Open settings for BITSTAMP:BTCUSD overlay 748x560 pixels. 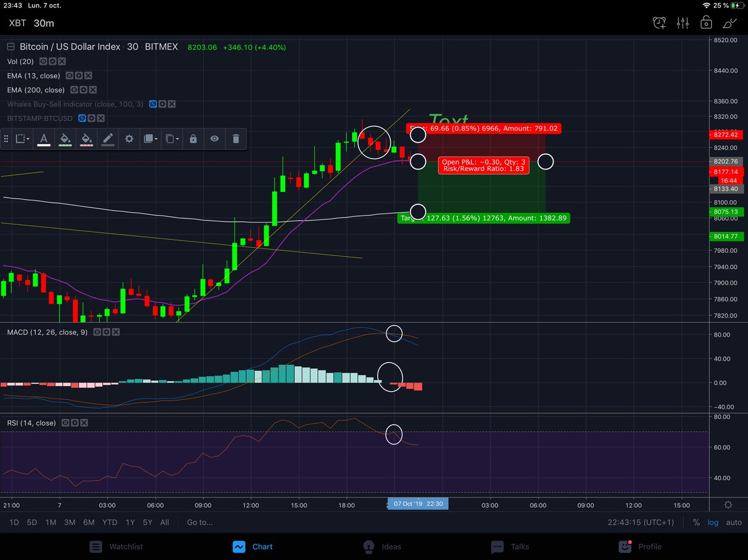(91, 118)
